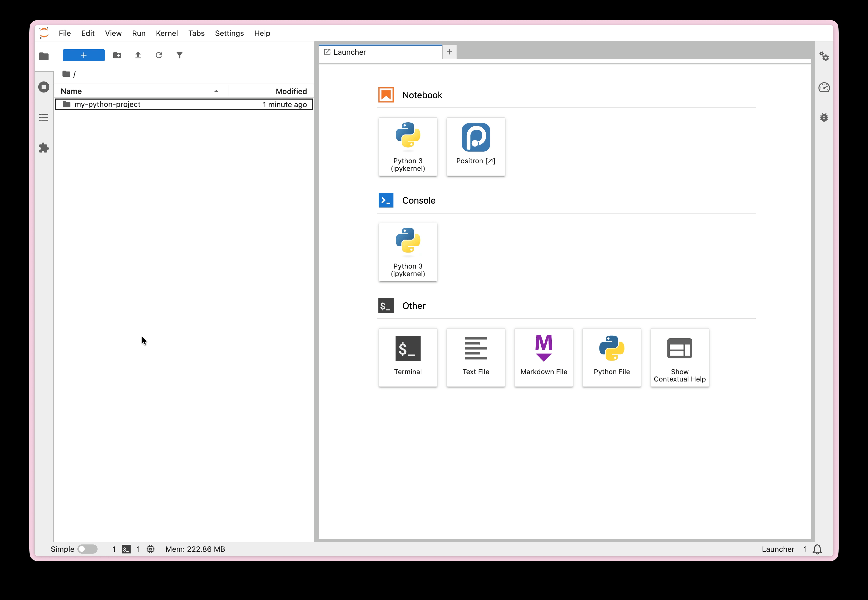Select the my-python-project folder
The width and height of the screenshot is (868, 600).
[107, 105]
